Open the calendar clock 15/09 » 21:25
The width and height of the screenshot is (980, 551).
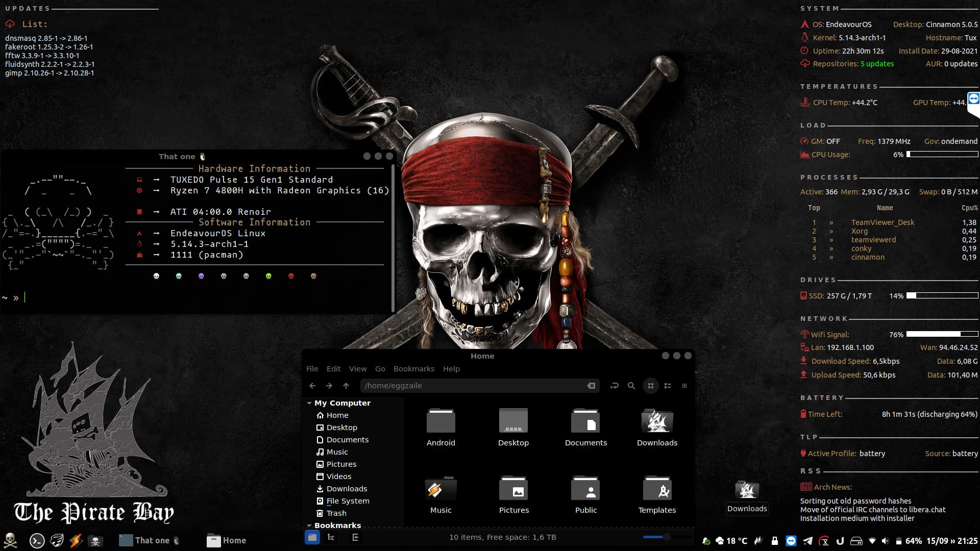click(x=952, y=541)
